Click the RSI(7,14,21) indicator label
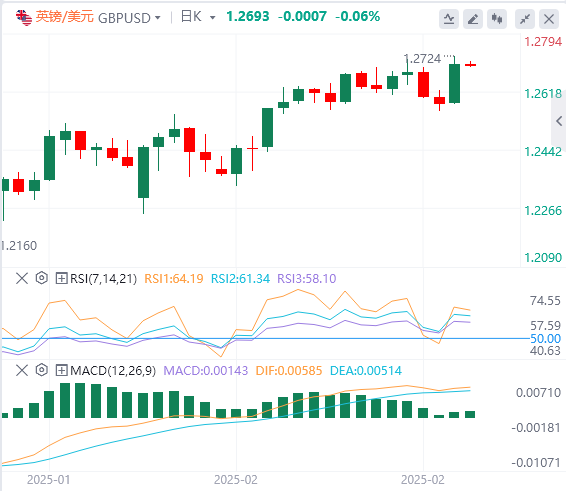The image size is (566, 491). tap(103, 279)
